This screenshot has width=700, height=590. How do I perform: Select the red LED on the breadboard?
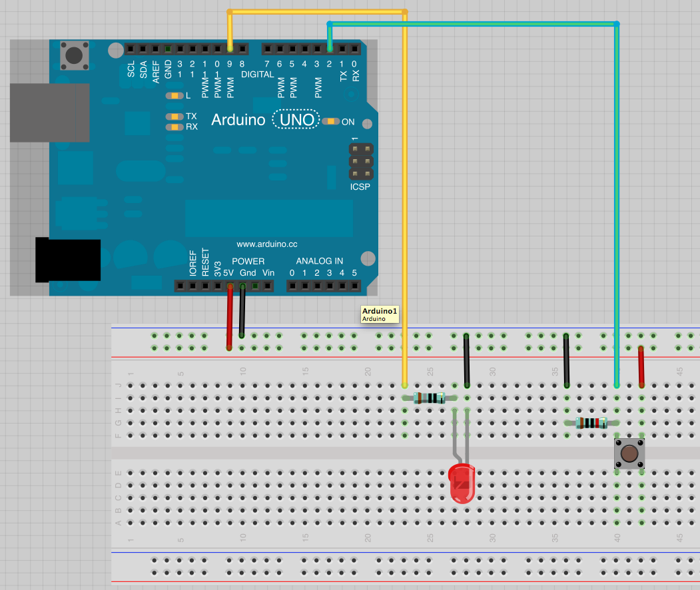pos(462,483)
